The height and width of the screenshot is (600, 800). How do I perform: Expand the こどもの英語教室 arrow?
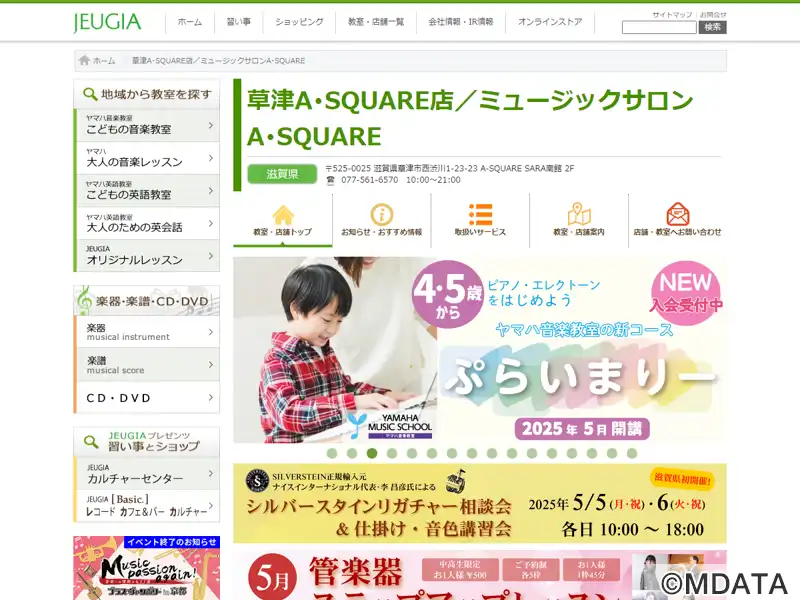click(211, 190)
